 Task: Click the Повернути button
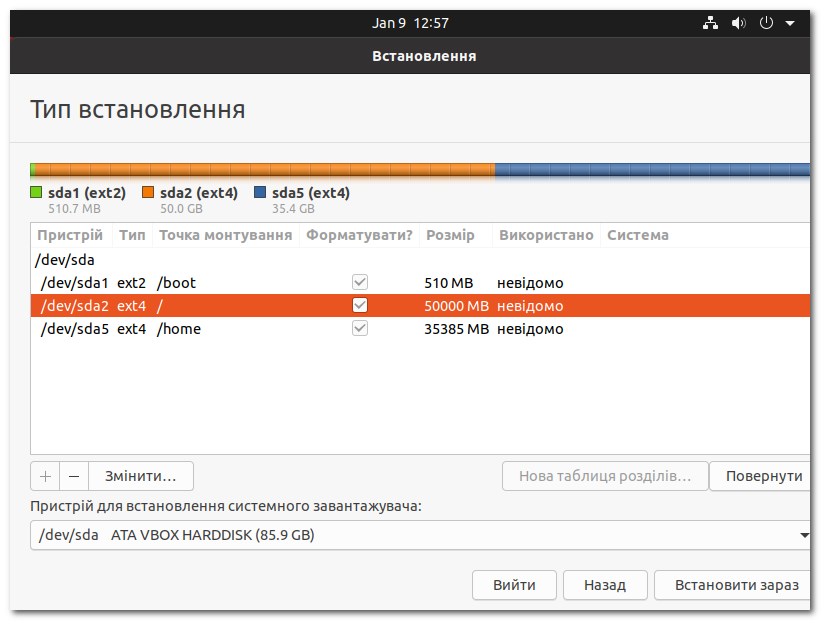[765, 475]
